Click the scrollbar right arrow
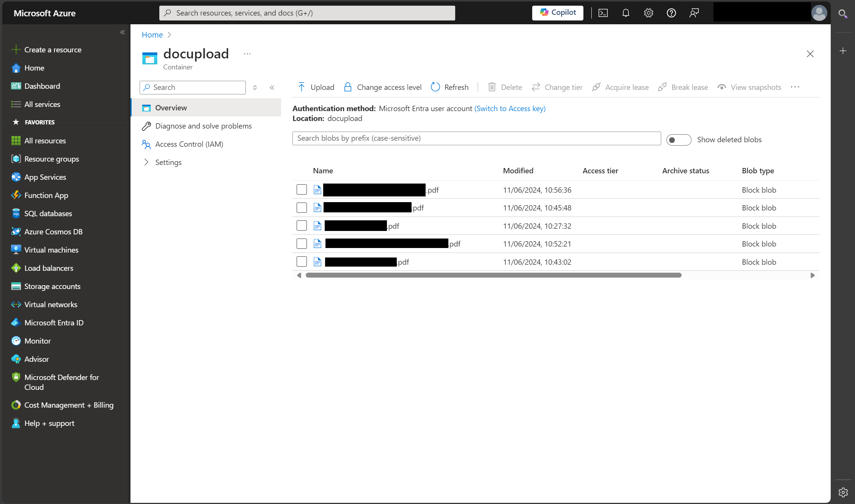Screen dimensions: 855x504 [813, 275]
